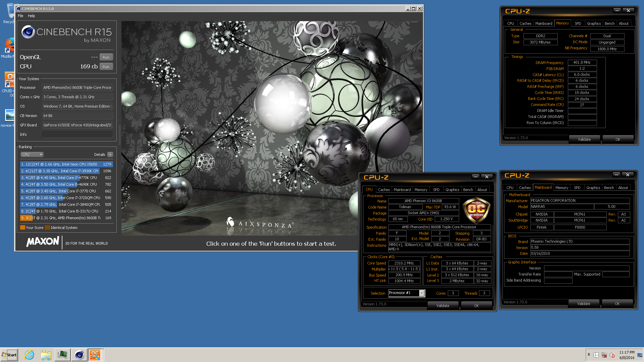Click the Windows logo tray icon

(596, 355)
